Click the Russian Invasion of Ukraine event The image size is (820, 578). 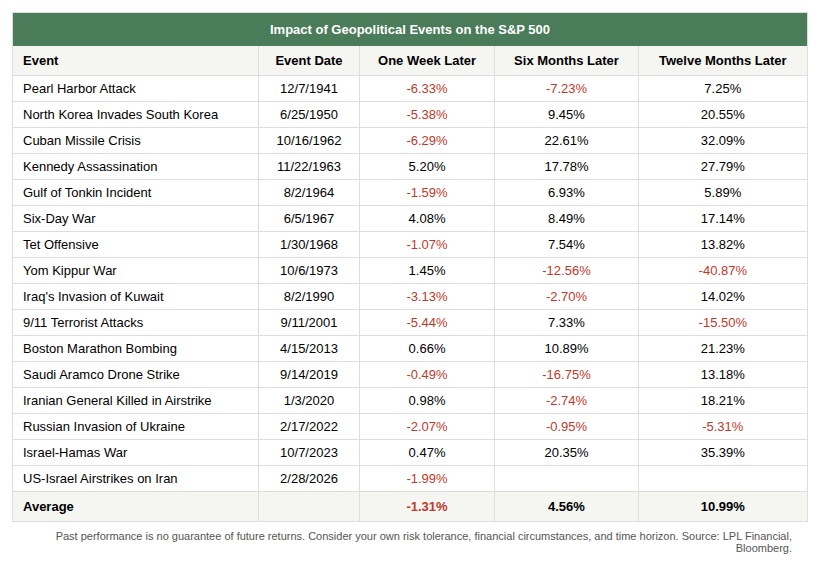[x=104, y=427]
